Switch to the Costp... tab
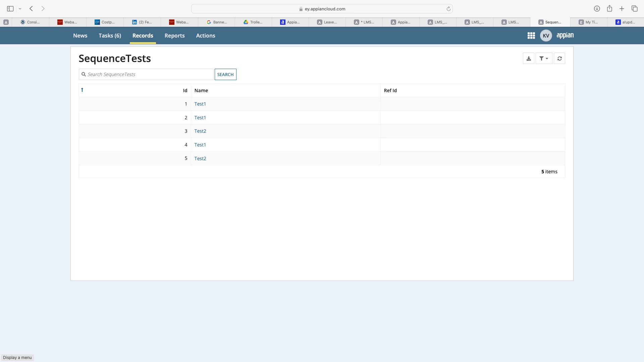The image size is (644, 362). tap(105, 22)
